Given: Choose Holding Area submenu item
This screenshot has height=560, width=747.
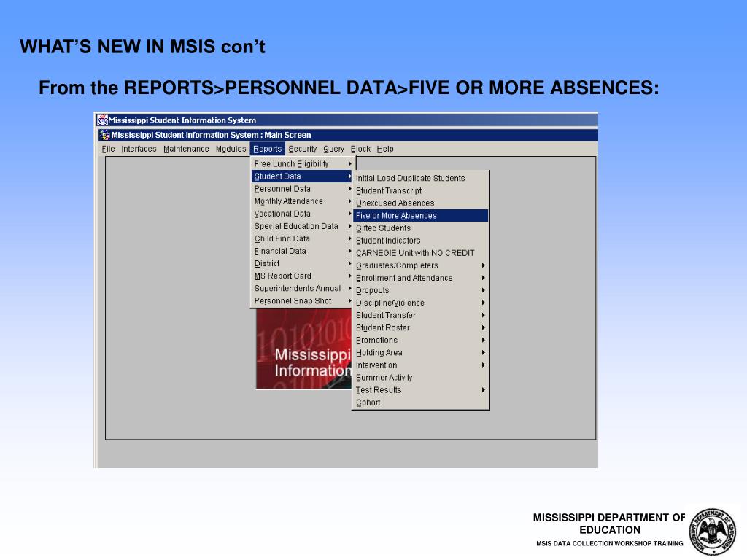Looking at the screenshot, I should click(x=421, y=352).
